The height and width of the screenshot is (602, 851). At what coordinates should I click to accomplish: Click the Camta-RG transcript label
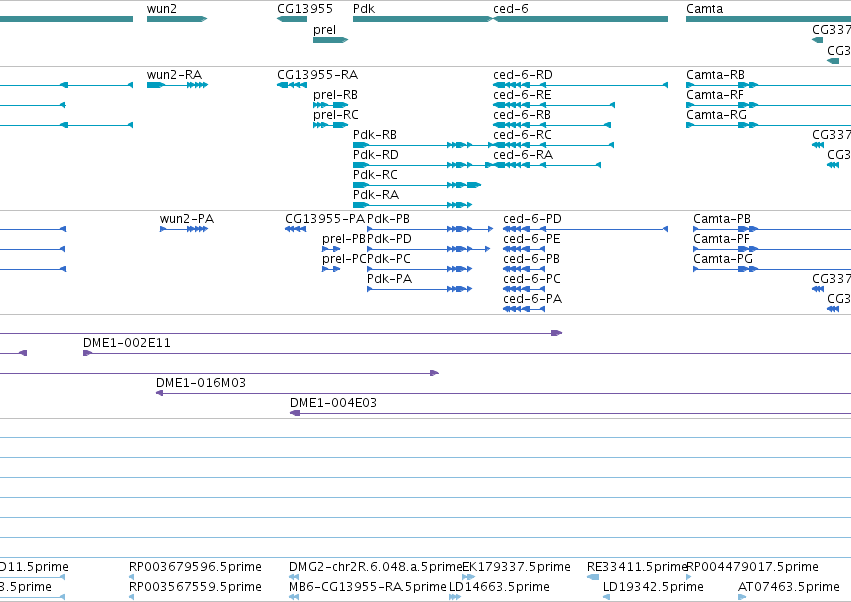click(x=716, y=115)
